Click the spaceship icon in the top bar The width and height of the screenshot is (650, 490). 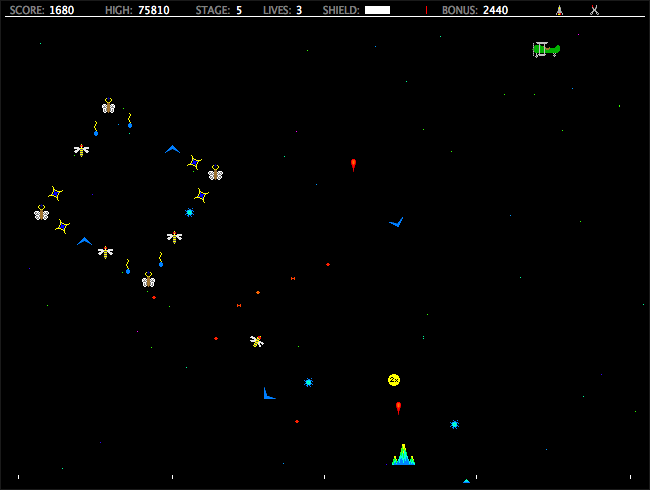coord(559,10)
